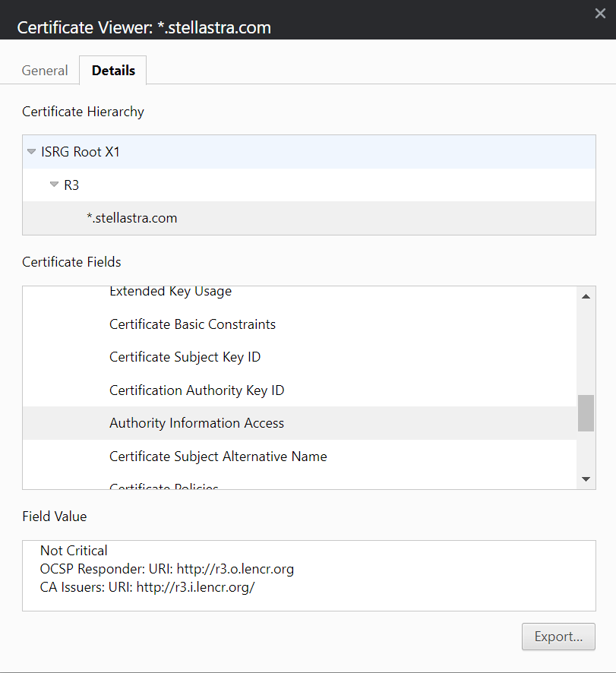The image size is (616, 673).
Task: Select Certificate Subject Key ID field
Action: (299, 357)
